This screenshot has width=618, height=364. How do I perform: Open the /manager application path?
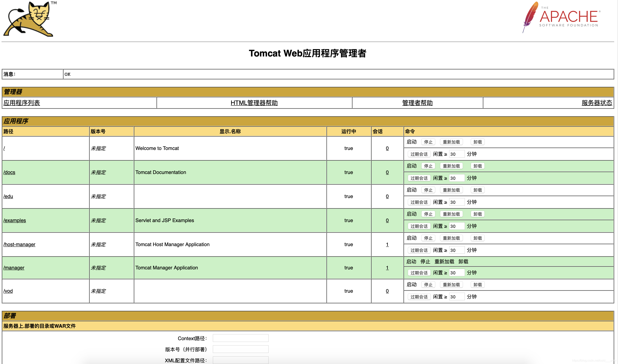point(14,268)
